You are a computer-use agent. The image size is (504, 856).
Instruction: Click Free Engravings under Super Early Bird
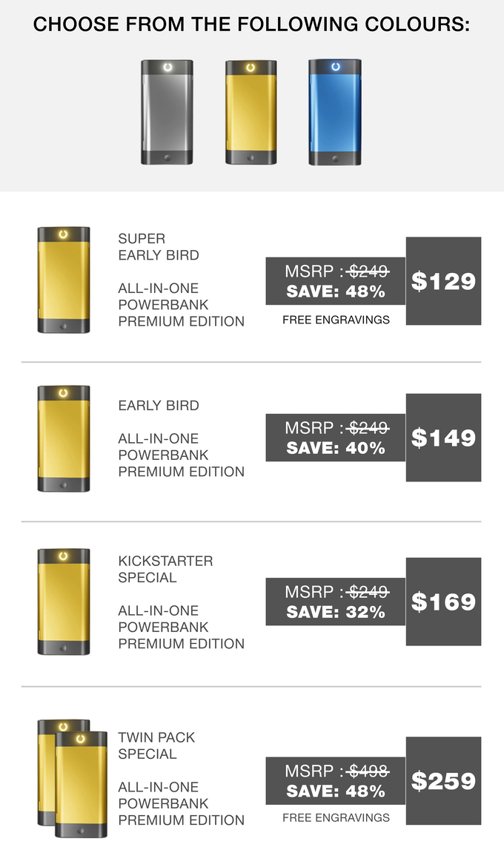pyautogui.click(x=336, y=320)
